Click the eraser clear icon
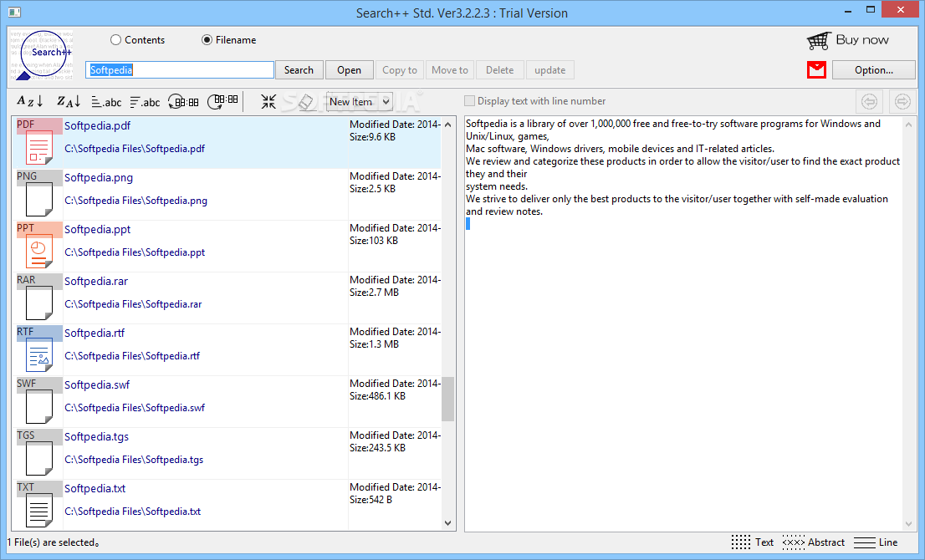Image resolution: width=925 pixels, height=560 pixels. [x=305, y=101]
